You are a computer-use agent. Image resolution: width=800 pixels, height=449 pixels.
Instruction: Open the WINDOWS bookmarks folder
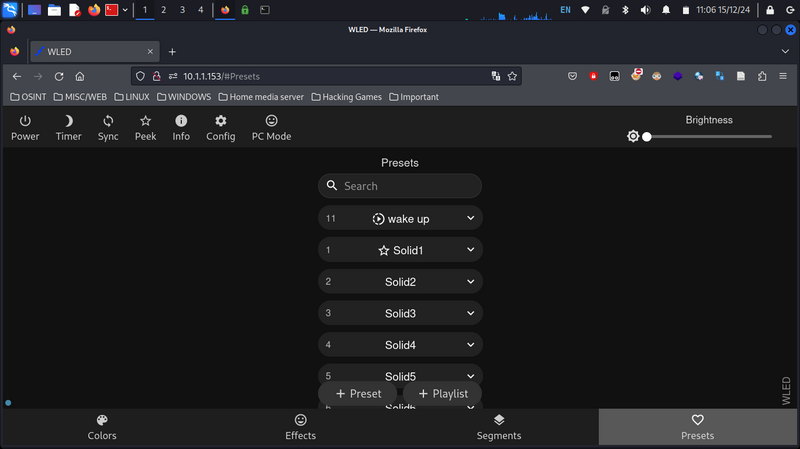coord(184,97)
